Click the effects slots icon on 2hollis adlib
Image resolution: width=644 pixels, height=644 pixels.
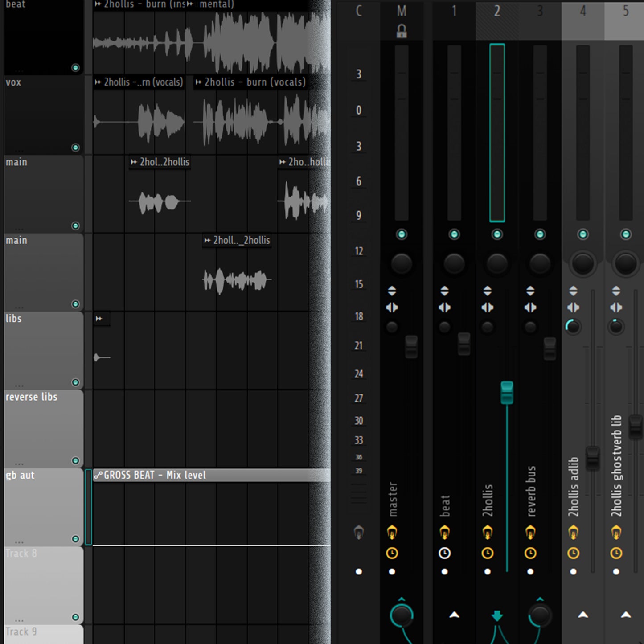click(573, 532)
